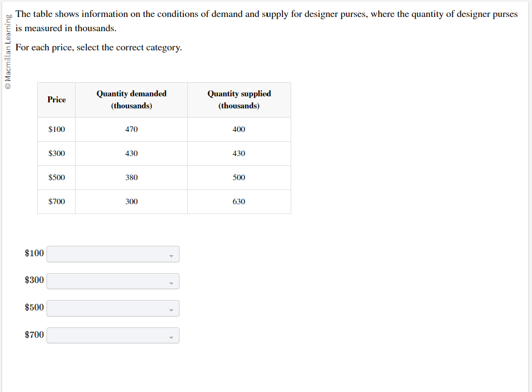Click the cell showing 630 thousand supplied
Viewport: 532px width, 392px height.
(x=239, y=201)
